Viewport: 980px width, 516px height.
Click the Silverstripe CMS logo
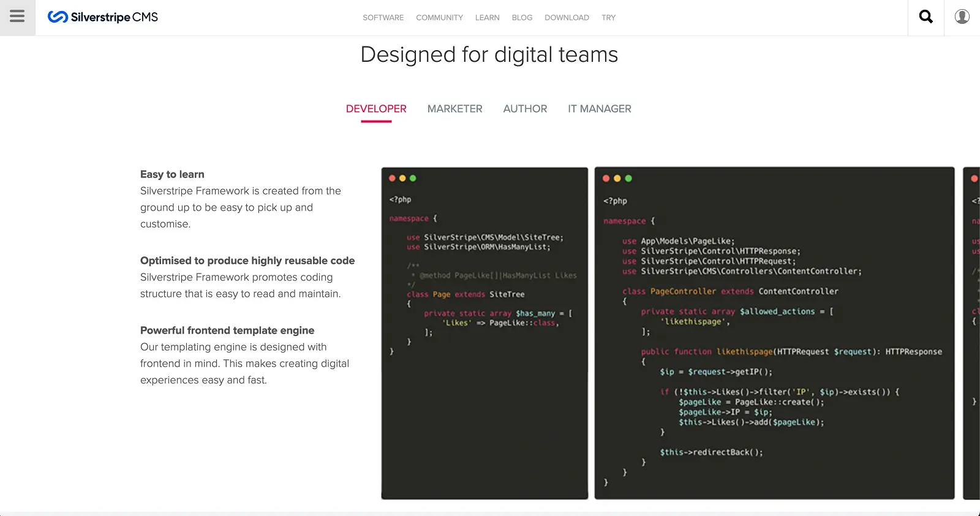(x=103, y=17)
